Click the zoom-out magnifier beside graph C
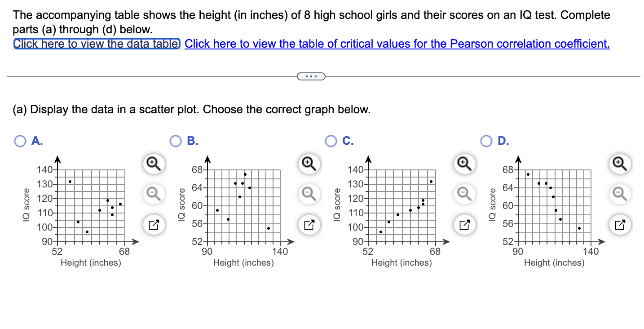The image size is (644, 329). click(x=464, y=195)
